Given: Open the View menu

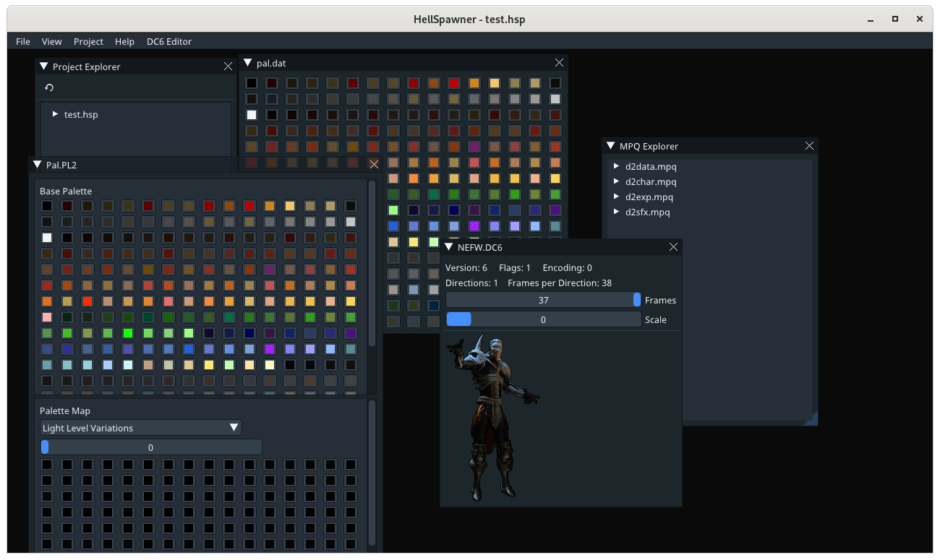Looking at the screenshot, I should point(52,41).
